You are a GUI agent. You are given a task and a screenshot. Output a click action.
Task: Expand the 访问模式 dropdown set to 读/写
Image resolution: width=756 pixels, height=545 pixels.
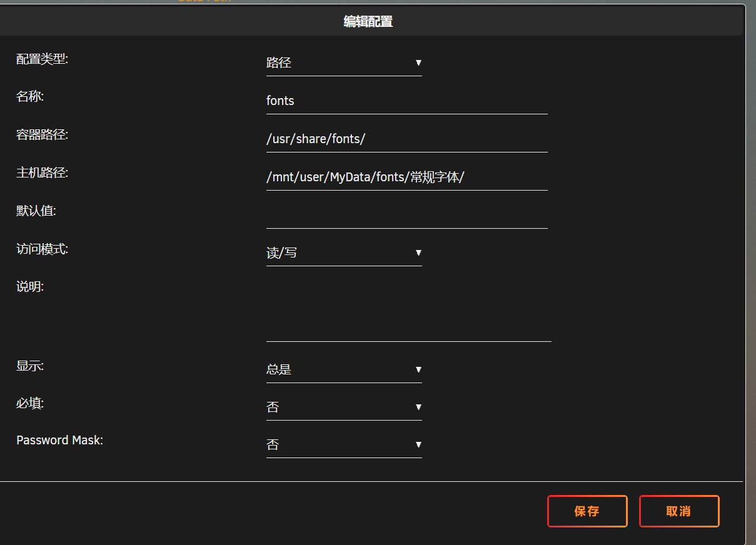tap(344, 253)
